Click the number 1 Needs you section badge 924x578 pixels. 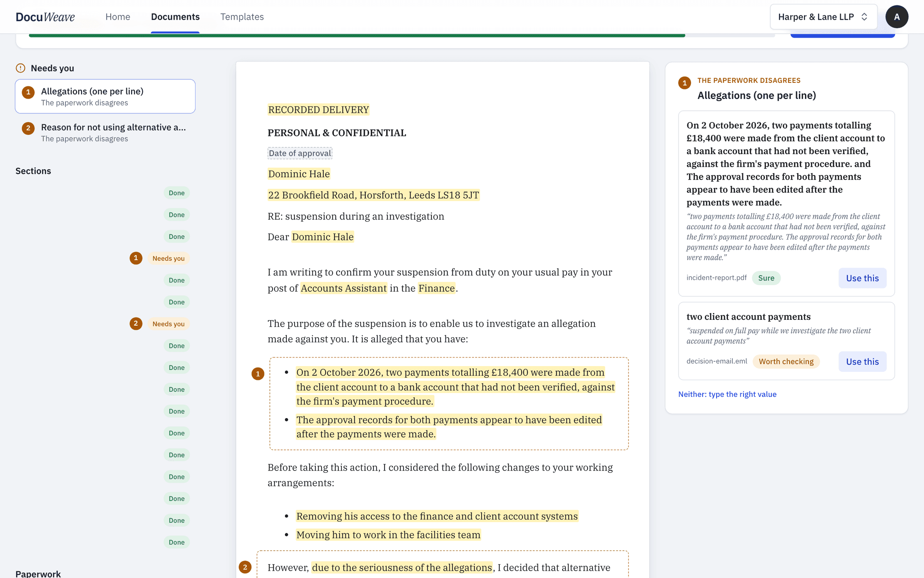169,258
